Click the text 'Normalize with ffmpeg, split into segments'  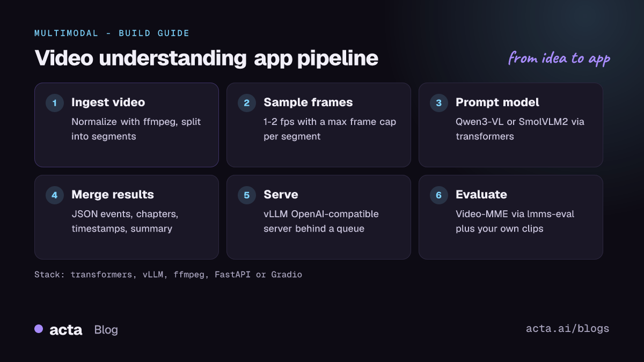click(136, 129)
